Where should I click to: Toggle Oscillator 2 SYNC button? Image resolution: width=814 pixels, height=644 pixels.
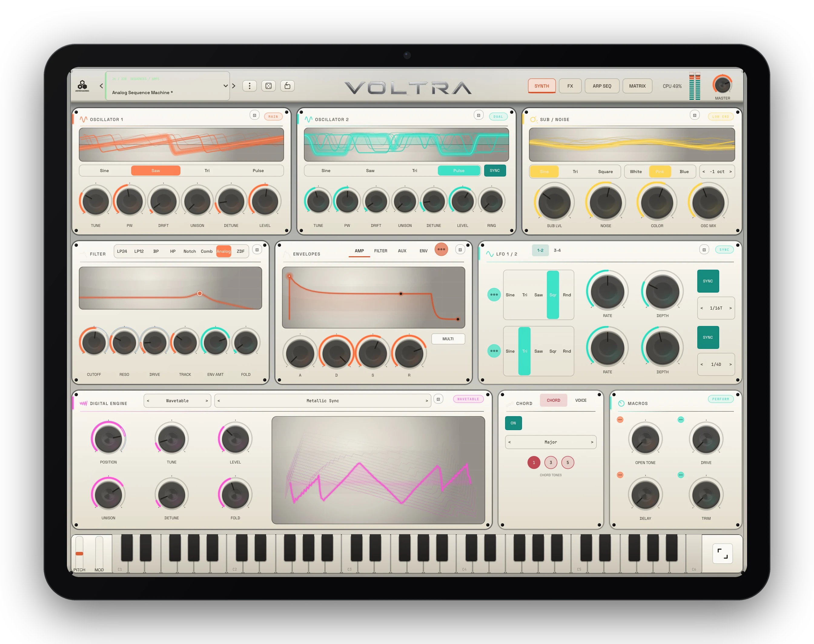tap(495, 171)
